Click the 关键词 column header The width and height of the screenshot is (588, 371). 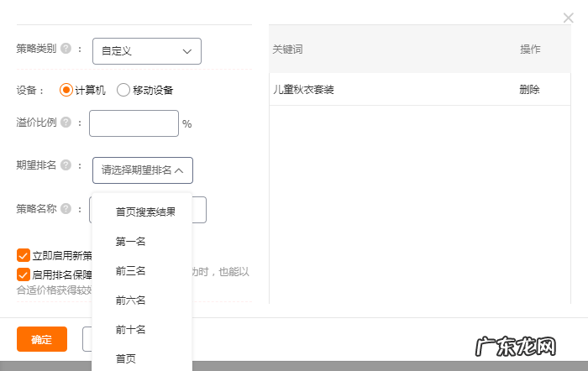(x=287, y=49)
